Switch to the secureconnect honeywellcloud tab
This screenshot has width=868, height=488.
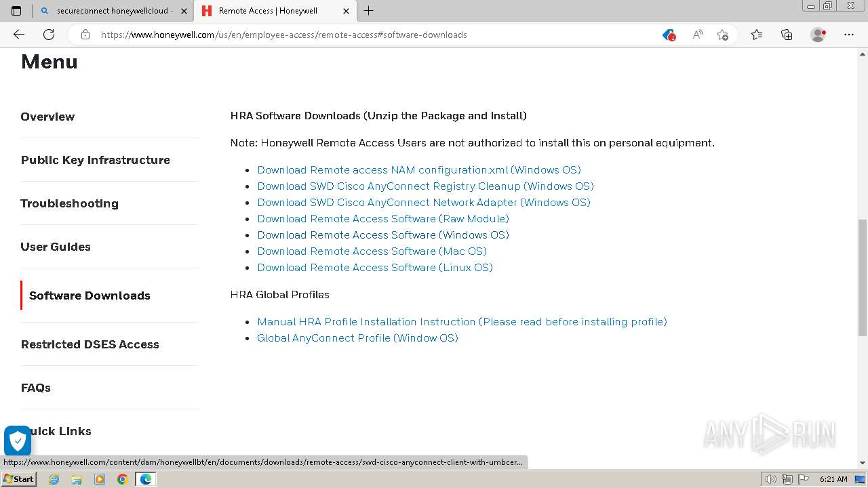pos(113,11)
